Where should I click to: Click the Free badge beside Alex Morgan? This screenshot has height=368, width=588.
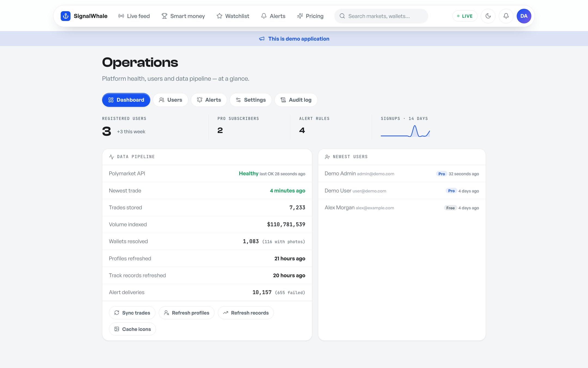(450, 208)
